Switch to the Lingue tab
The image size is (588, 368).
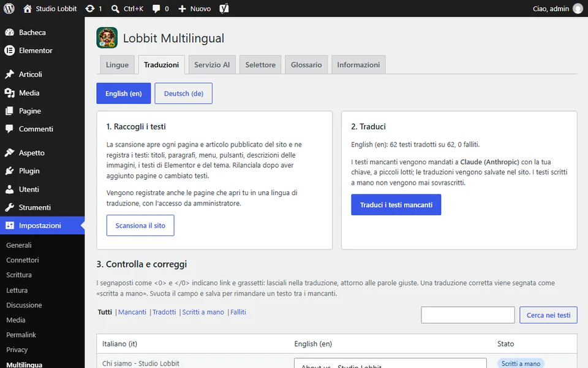tap(117, 64)
